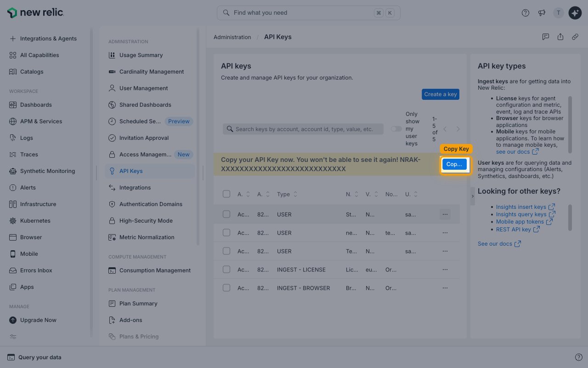Click Administration breadcrumb
Viewport: 588px width, 368px height.
232,37
